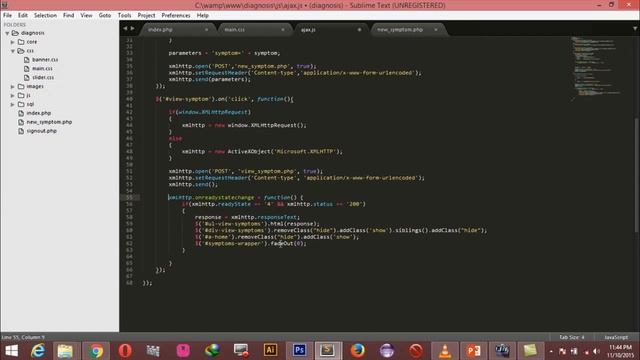Expand the js folder
Viewport: 640px width, 360px height.
pyautogui.click(x=13, y=96)
